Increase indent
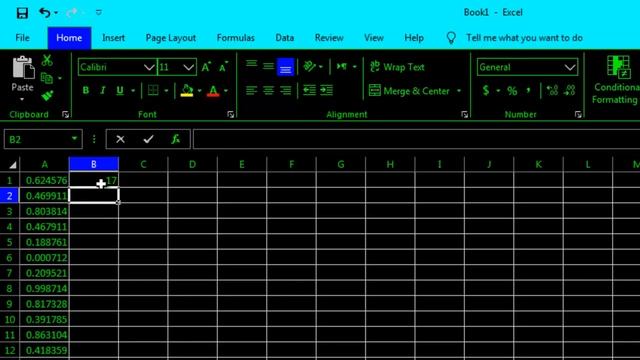Viewport: 640px width, 360px height. 327,90
